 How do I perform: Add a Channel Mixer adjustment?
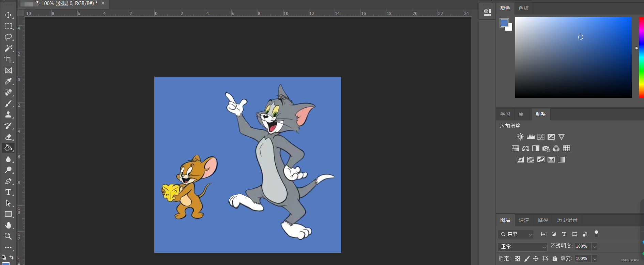pyautogui.click(x=556, y=149)
